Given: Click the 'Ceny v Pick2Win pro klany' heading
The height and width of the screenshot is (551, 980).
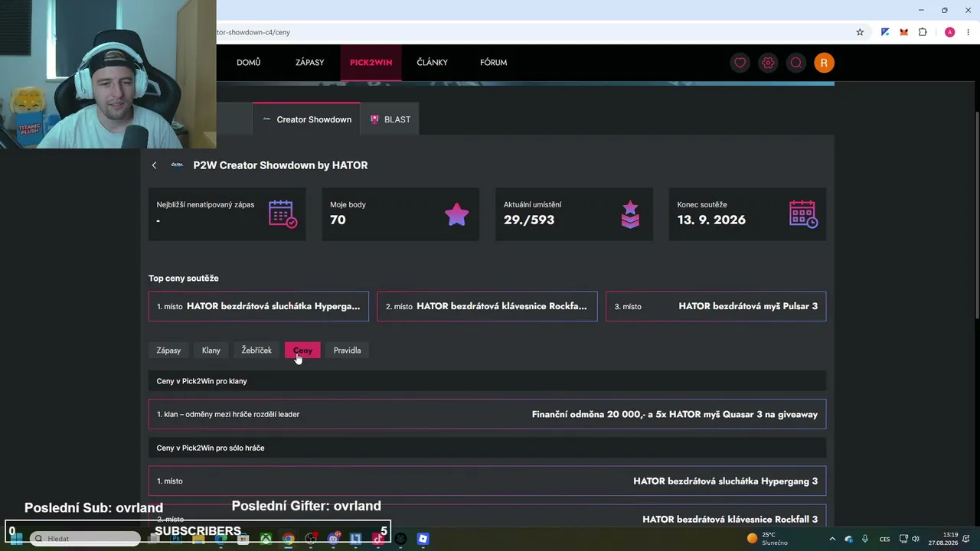Looking at the screenshot, I should click(201, 381).
